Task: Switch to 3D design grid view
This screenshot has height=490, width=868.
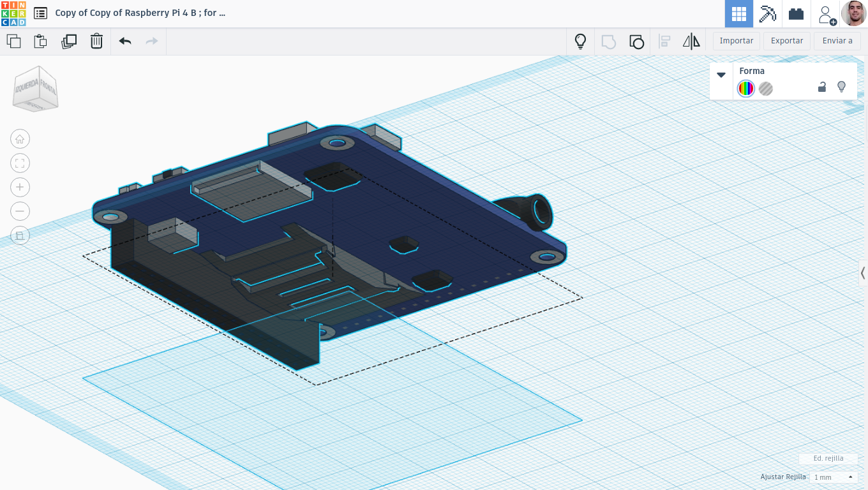Action: coord(739,13)
